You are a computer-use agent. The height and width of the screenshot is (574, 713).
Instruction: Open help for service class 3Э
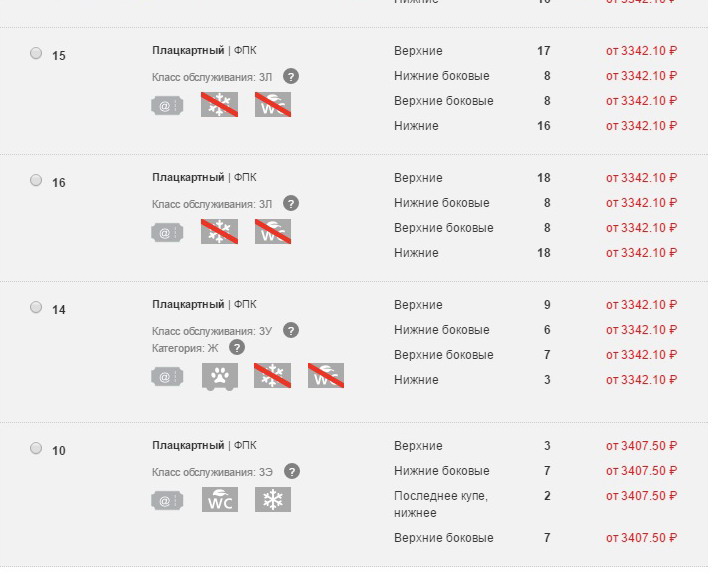coord(291,471)
